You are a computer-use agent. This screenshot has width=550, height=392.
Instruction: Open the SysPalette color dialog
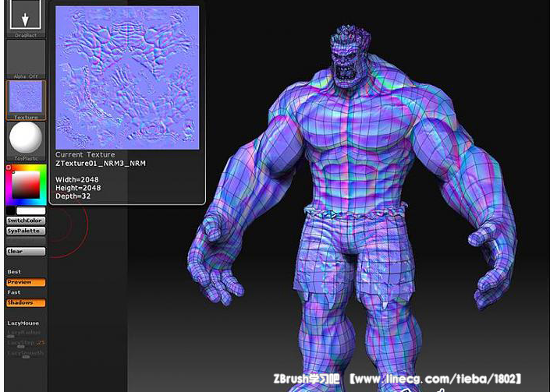26,231
